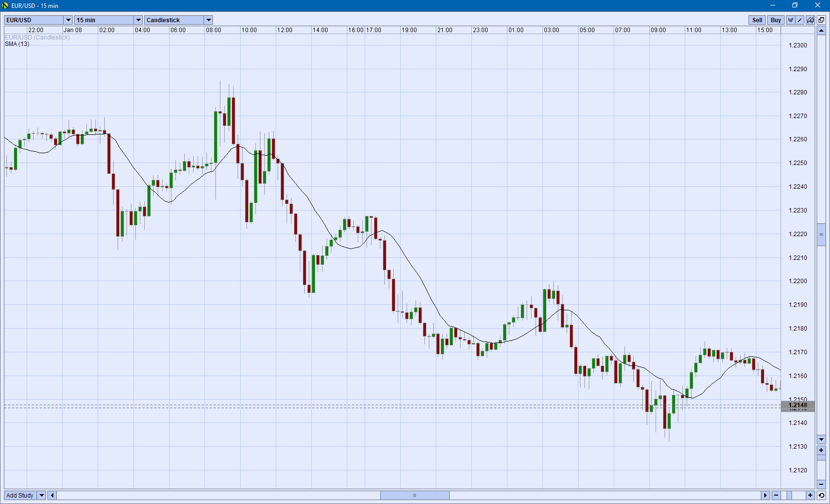Click the reset chart view icon
This screenshot has height=504, width=830.
pyautogui.click(x=821, y=495)
